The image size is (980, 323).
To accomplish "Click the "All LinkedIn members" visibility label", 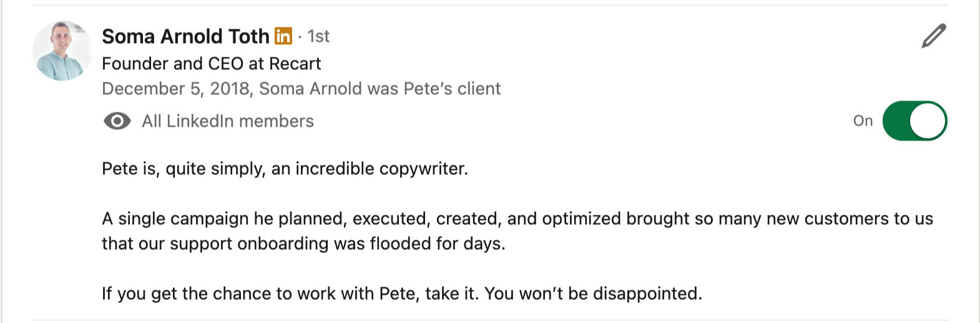I will (x=228, y=121).
